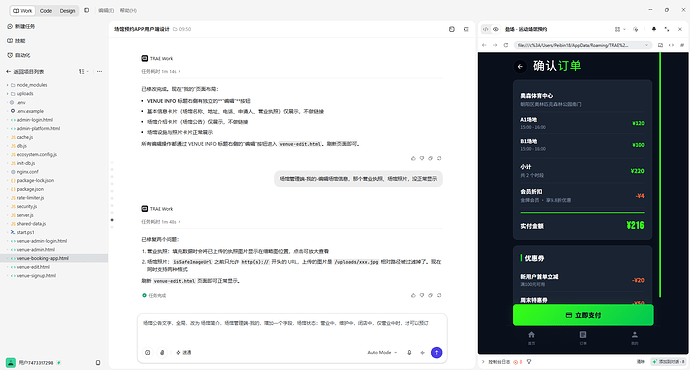Screen dimensions: 690x370
Task: Reload the preview browser page
Action: tap(506, 45)
